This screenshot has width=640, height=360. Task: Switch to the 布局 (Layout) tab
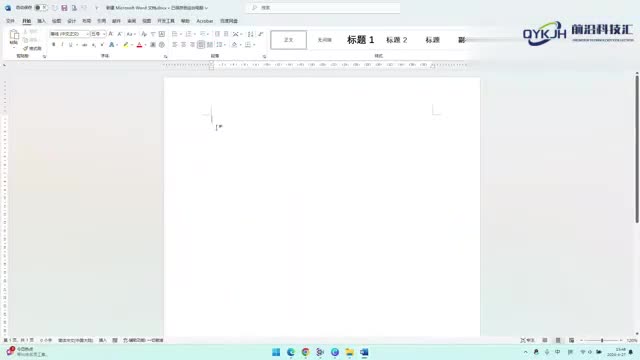[87, 21]
